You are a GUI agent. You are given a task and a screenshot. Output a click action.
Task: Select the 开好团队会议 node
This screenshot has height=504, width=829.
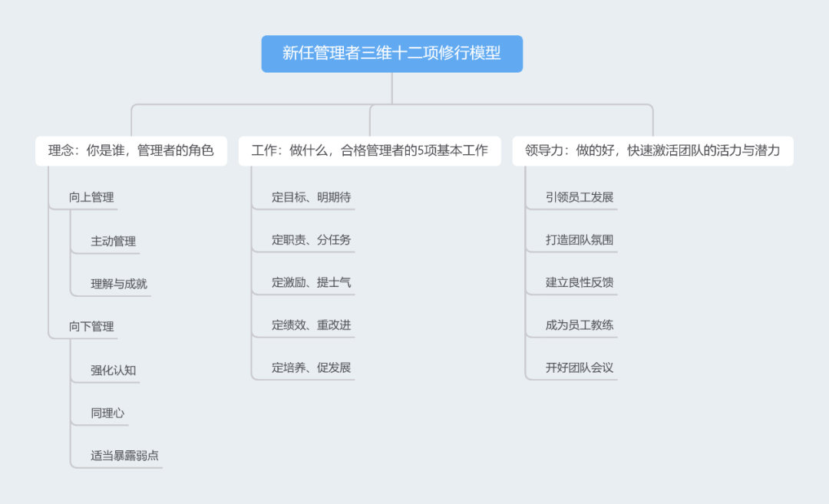[x=580, y=367]
